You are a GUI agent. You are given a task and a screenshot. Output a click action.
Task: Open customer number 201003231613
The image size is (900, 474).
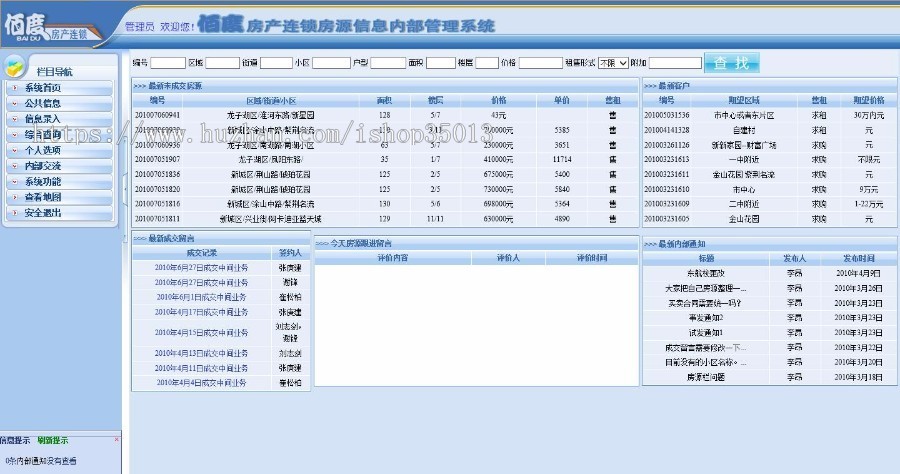click(666, 160)
